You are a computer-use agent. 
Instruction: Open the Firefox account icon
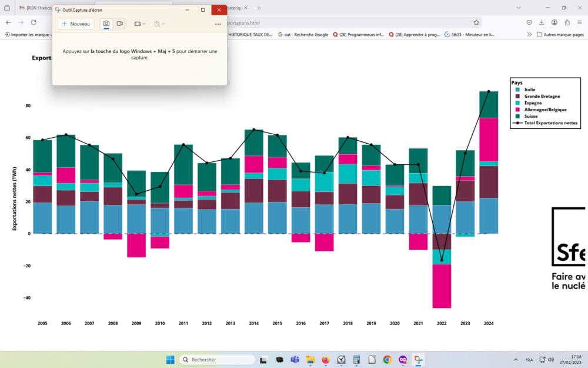click(x=554, y=22)
